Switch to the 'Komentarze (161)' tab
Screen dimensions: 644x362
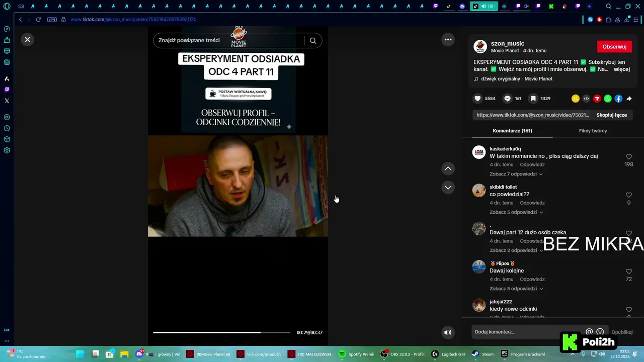pyautogui.click(x=512, y=131)
